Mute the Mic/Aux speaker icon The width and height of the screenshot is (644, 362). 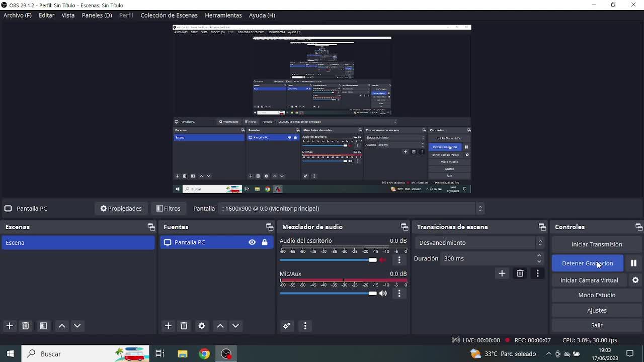383,293
